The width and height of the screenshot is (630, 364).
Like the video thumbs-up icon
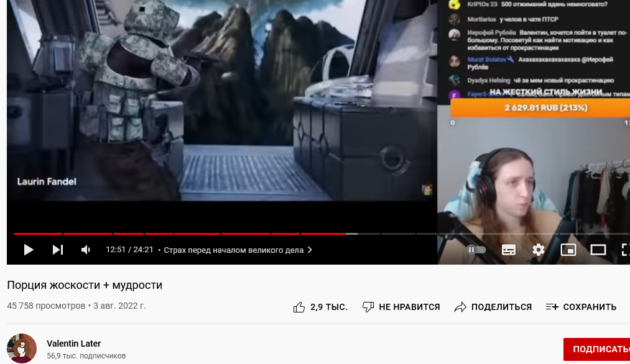[299, 307]
